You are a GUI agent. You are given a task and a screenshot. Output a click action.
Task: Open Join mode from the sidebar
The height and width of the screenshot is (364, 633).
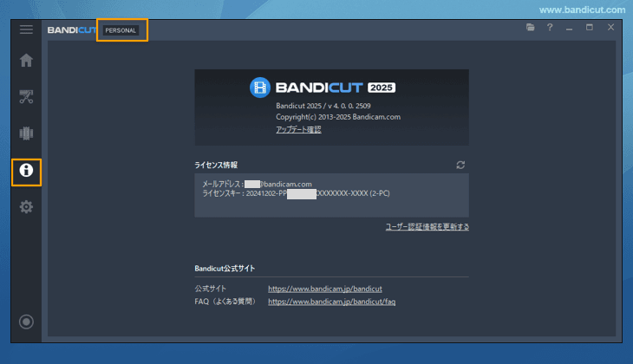pyautogui.click(x=26, y=133)
